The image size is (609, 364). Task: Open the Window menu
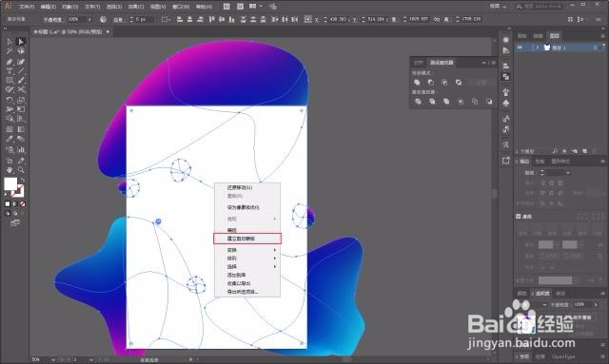pyautogui.click(x=181, y=7)
